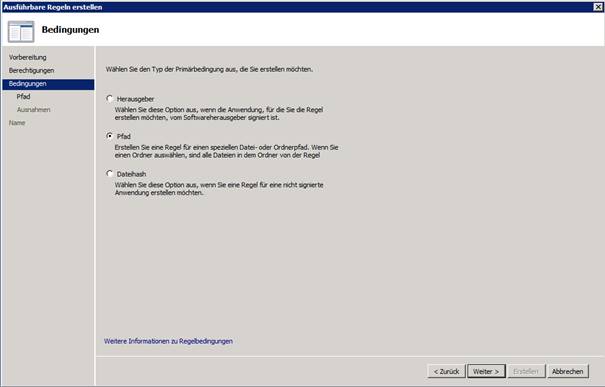Click the < Zurück button
This screenshot has width=605, height=387.
click(x=446, y=371)
